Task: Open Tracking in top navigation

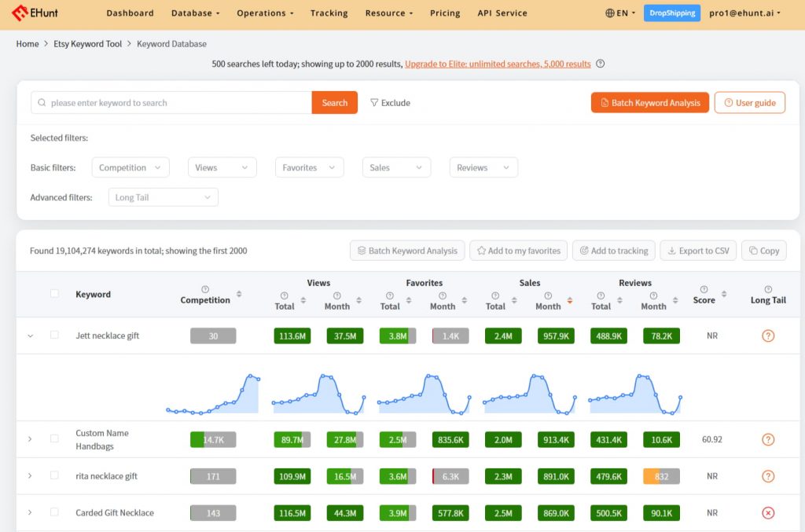Action: click(329, 13)
